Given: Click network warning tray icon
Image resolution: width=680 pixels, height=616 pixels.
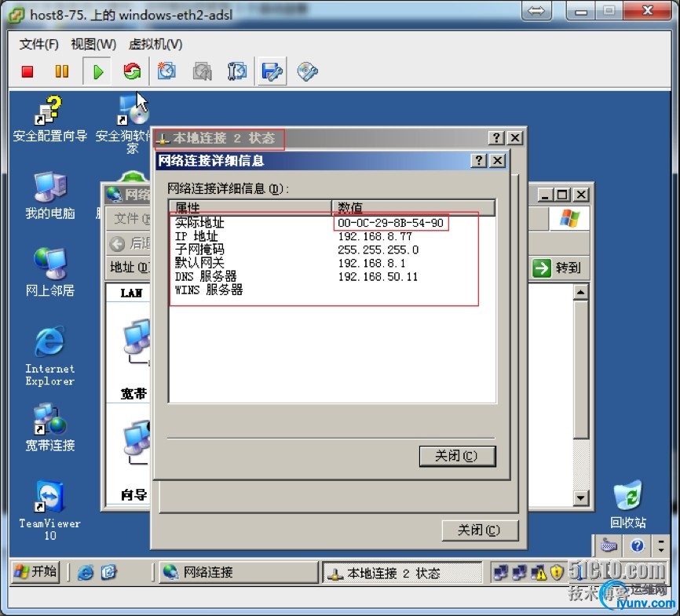Looking at the screenshot, I should click(539, 573).
